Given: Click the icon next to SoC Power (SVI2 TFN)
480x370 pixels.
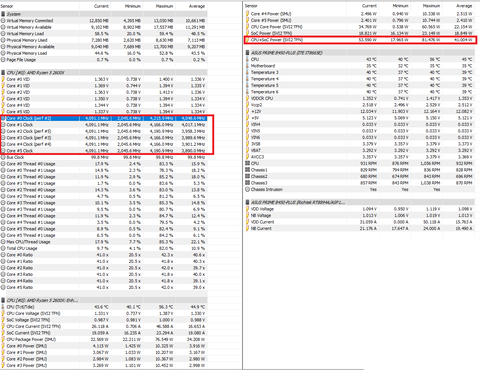Looking at the screenshot, I should tap(247, 33).
